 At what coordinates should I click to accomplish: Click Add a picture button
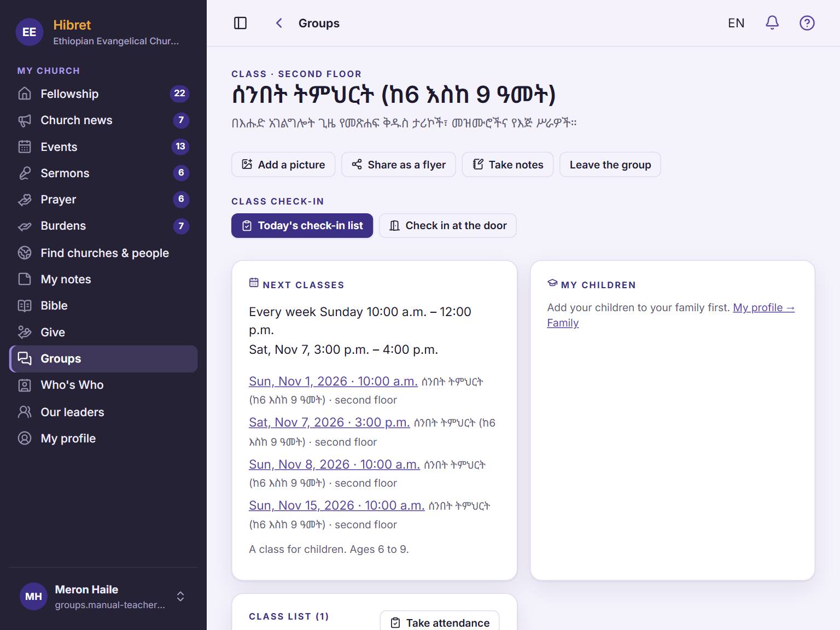tap(283, 165)
